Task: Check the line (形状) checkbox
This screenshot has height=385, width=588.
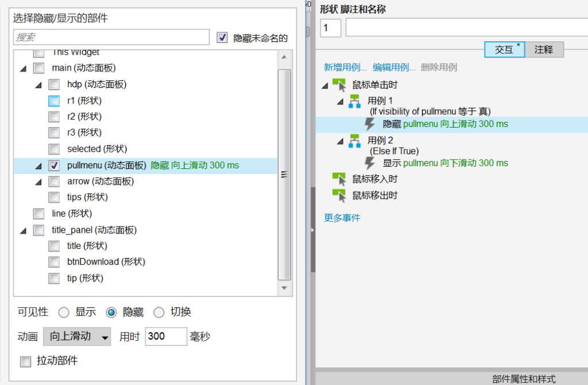Action: click(x=38, y=214)
